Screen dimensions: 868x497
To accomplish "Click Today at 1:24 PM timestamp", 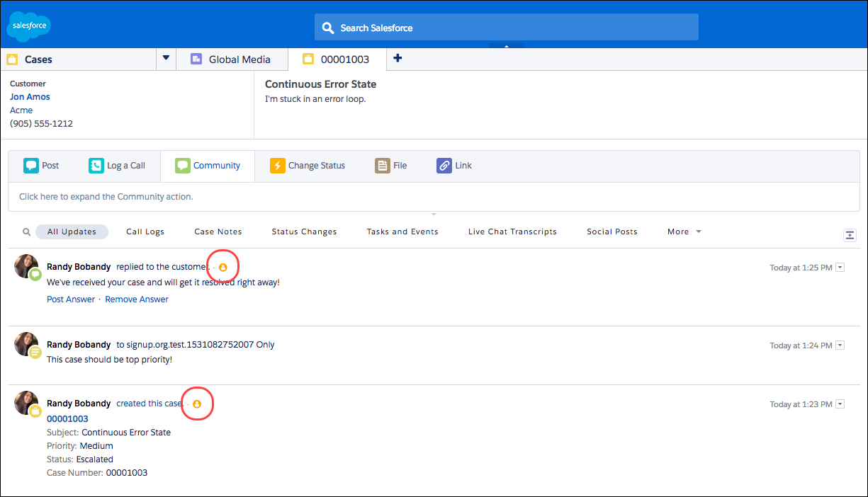I will 801,345.
